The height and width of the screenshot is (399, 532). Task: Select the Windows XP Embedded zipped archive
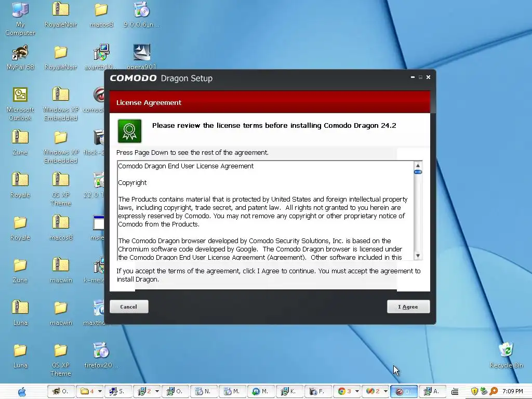61,104
